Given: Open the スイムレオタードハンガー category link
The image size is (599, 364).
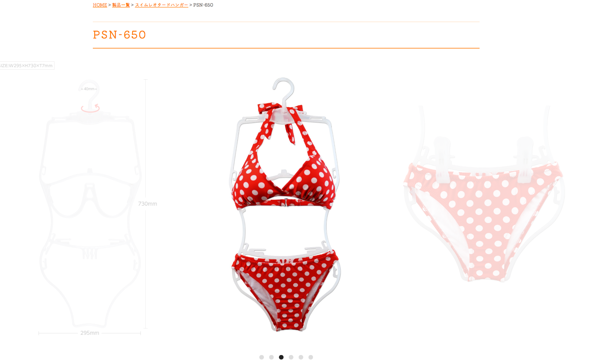Looking at the screenshot, I should click(x=162, y=5).
